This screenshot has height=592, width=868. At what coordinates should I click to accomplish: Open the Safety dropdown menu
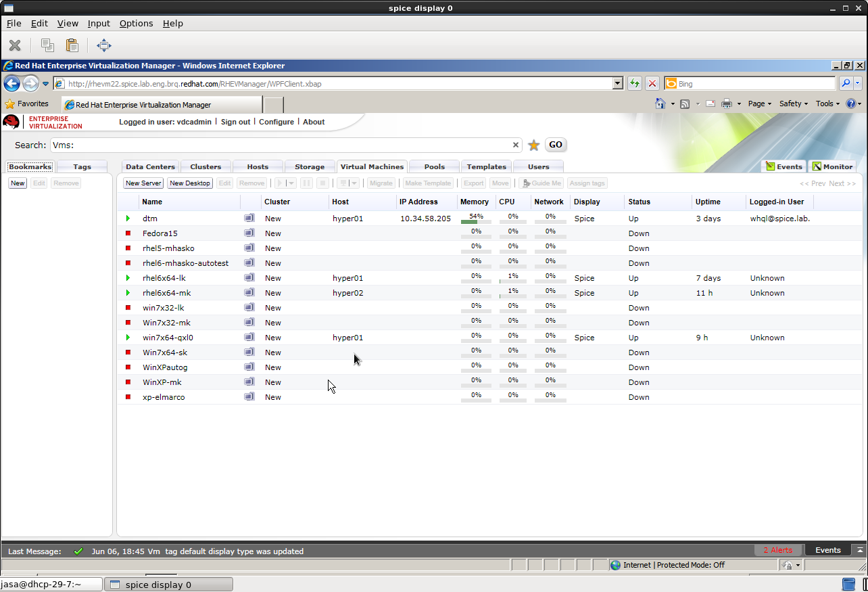tap(793, 104)
